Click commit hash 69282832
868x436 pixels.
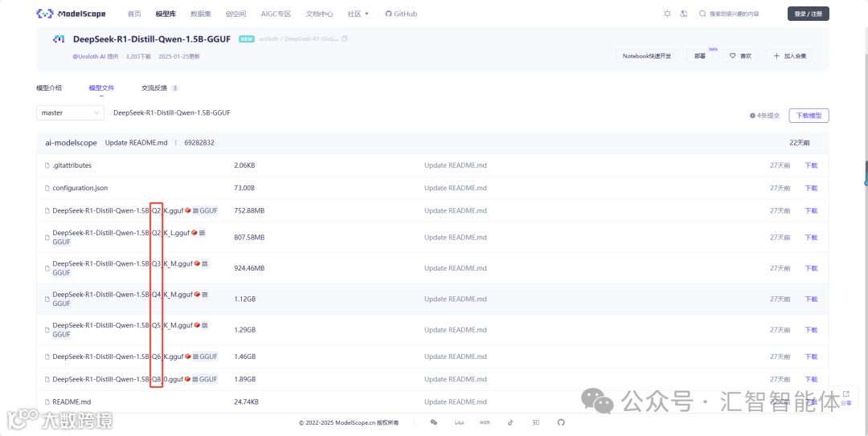pos(199,143)
